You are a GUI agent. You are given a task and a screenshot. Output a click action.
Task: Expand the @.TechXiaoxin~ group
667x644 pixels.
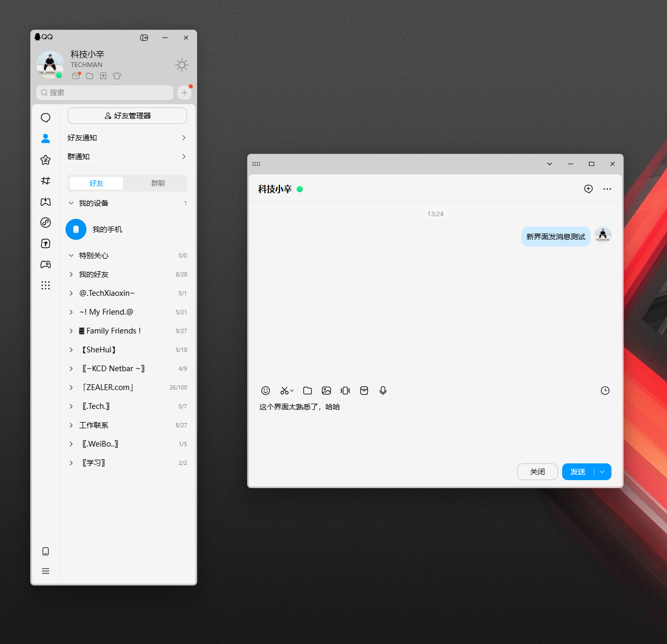(71, 293)
